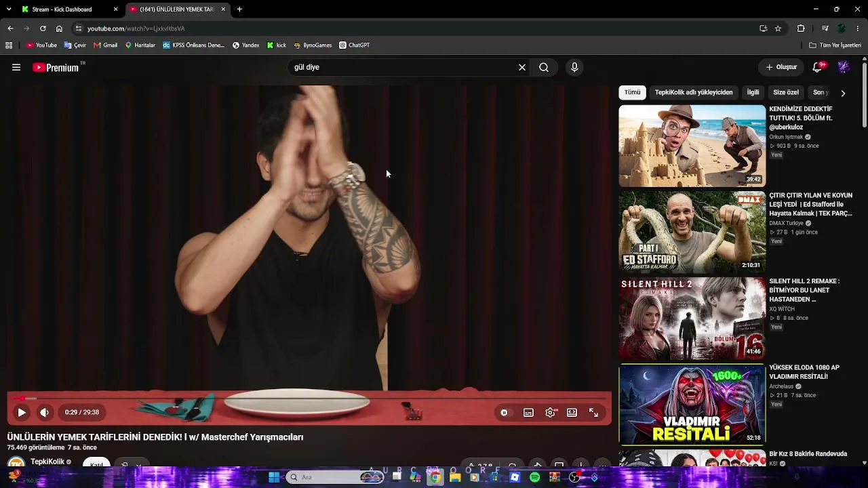Expand the Tüm Yer İşaretleri folder
Viewport: 868px width, 488px height.
[835, 45]
